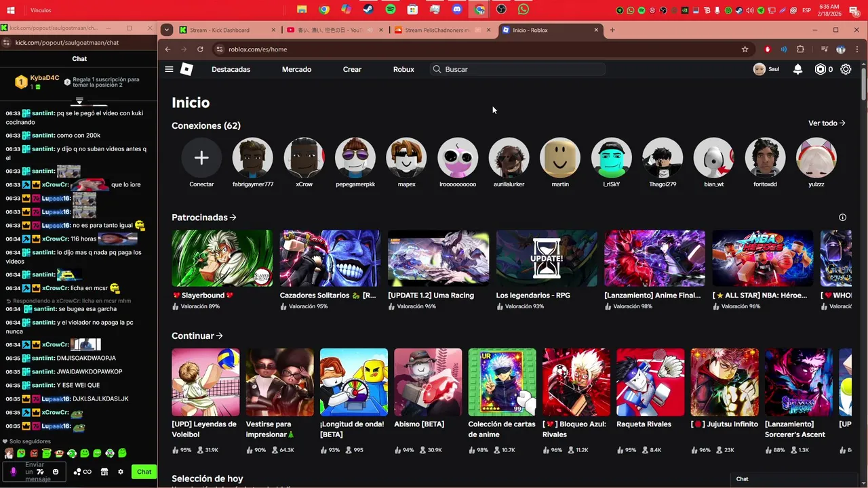This screenshot has height=488, width=868.
Task: Click the microphone icon in Kick chat
Action: point(14,472)
